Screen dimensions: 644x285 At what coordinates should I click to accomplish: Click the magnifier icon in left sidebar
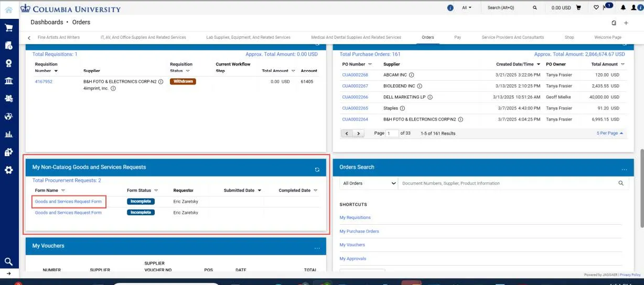tap(8, 261)
